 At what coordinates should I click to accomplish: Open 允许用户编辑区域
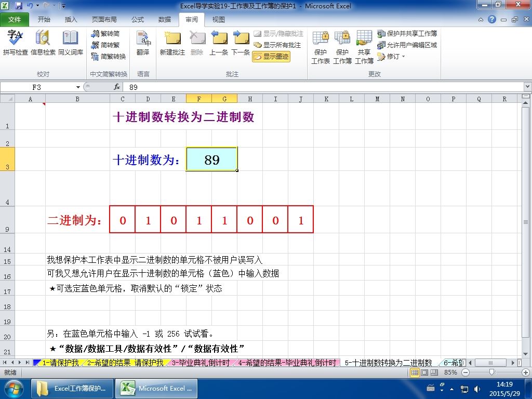point(407,45)
